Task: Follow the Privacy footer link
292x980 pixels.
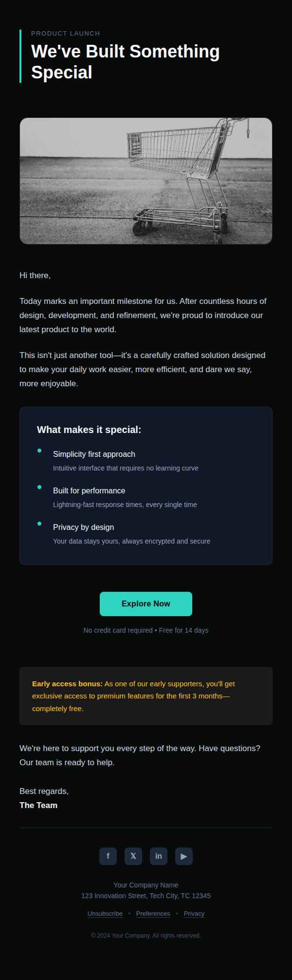Action: [x=194, y=913]
